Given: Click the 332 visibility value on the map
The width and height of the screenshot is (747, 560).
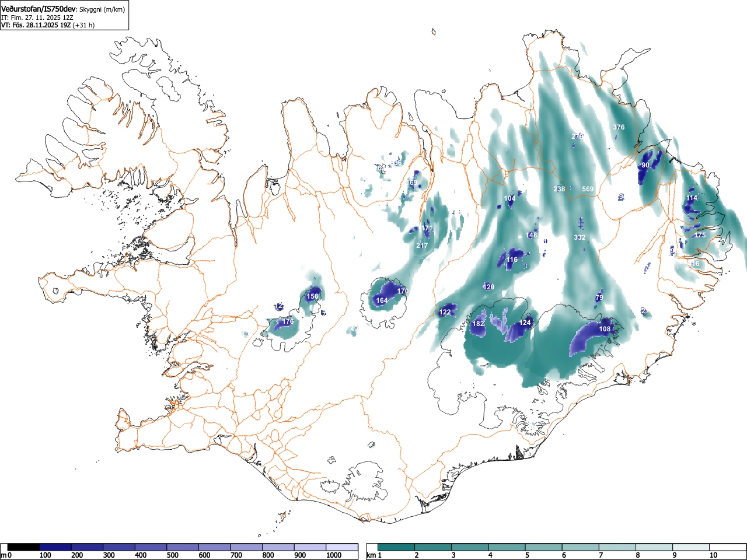Looking at the screenshot, I should point(580,237).
